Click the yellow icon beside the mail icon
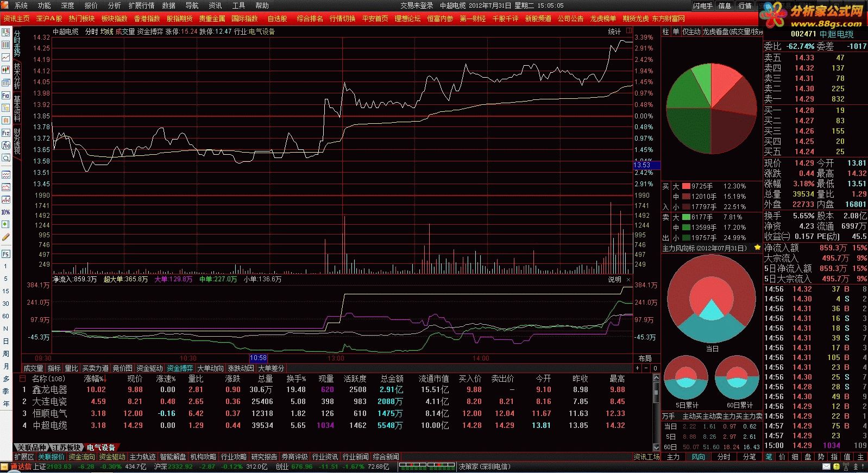Image resolution: width=868 pixels, height=473 pixels. 835,466
